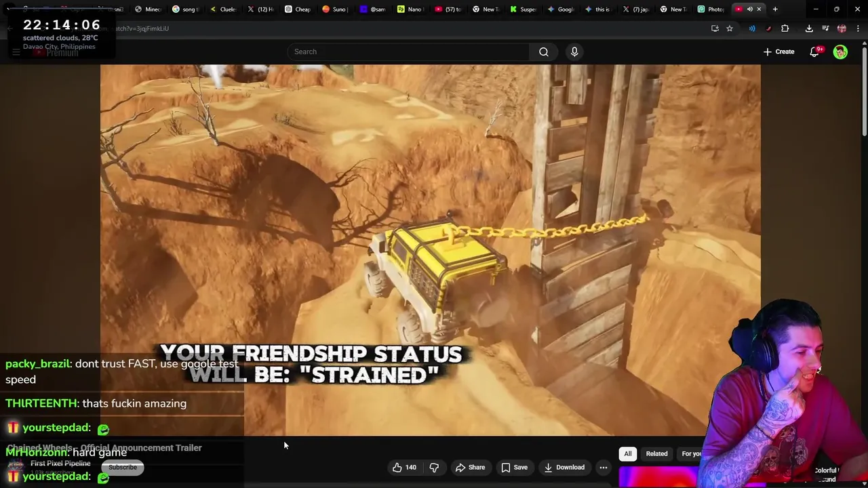Bookmark this page with the star icon

click(730, 28)
